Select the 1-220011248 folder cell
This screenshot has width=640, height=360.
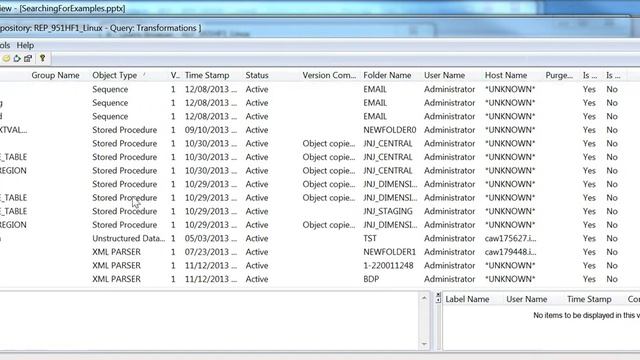coord(388,266)
